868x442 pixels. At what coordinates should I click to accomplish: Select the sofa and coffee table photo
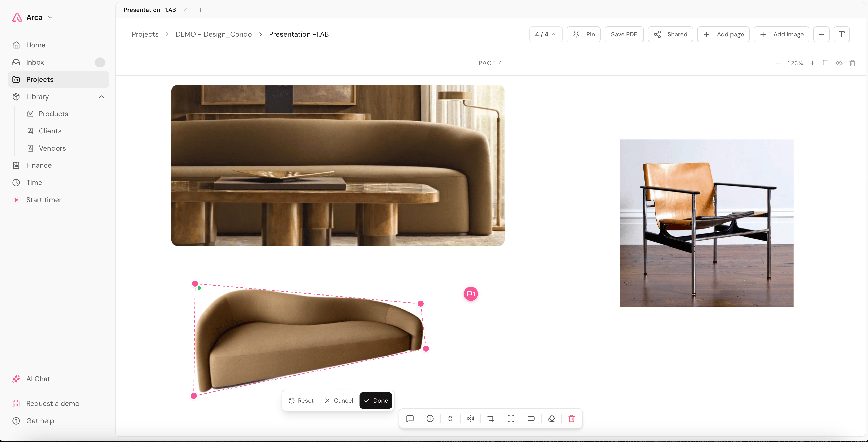[x=338, y=165]
